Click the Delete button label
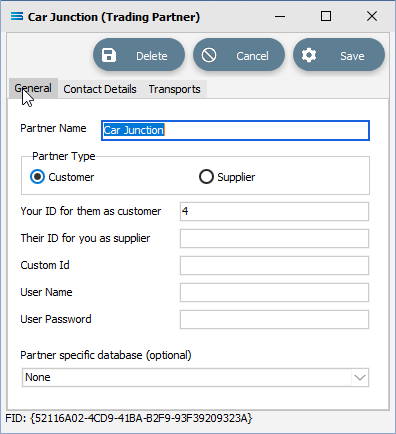The image size is (396, 434). tap(152, 56)
